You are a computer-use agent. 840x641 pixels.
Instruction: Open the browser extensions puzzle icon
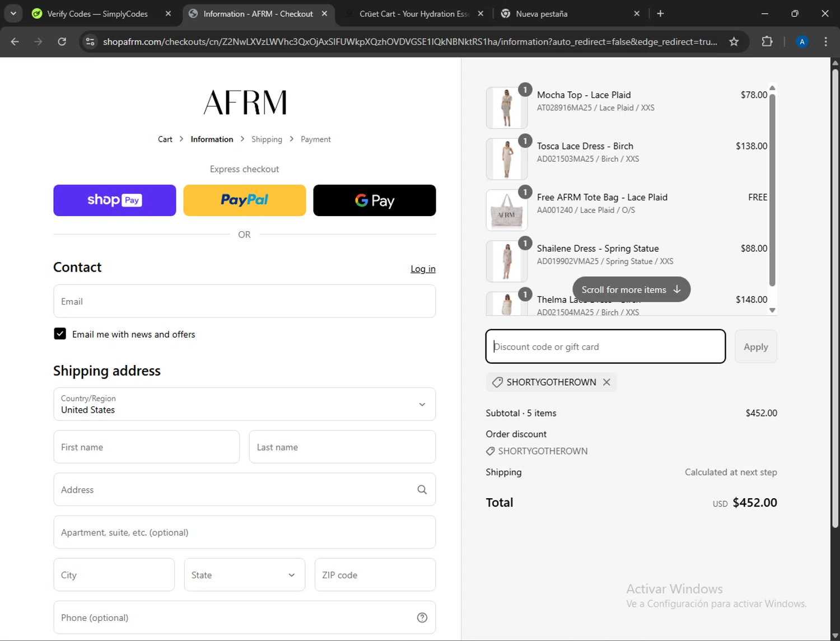click(x=767, y=41)
